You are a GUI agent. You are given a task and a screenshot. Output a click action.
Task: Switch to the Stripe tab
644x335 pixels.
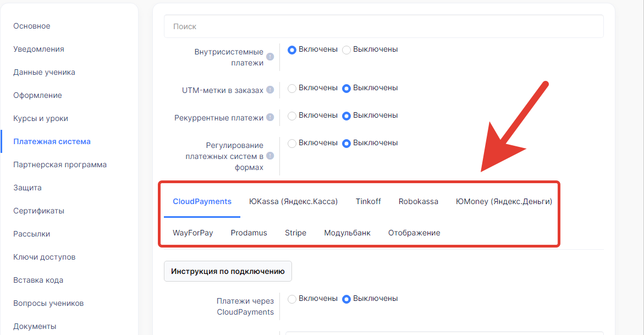pyautogui.click(x=296, y=233)
